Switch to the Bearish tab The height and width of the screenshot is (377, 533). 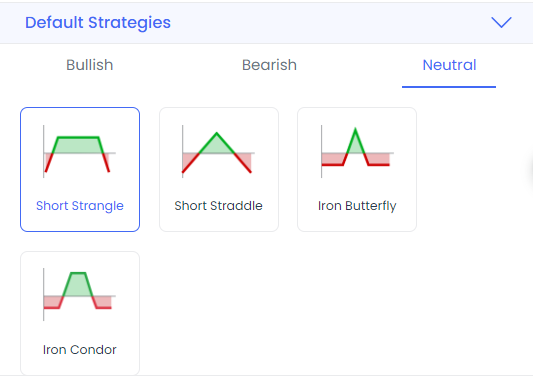click(269, 65)
